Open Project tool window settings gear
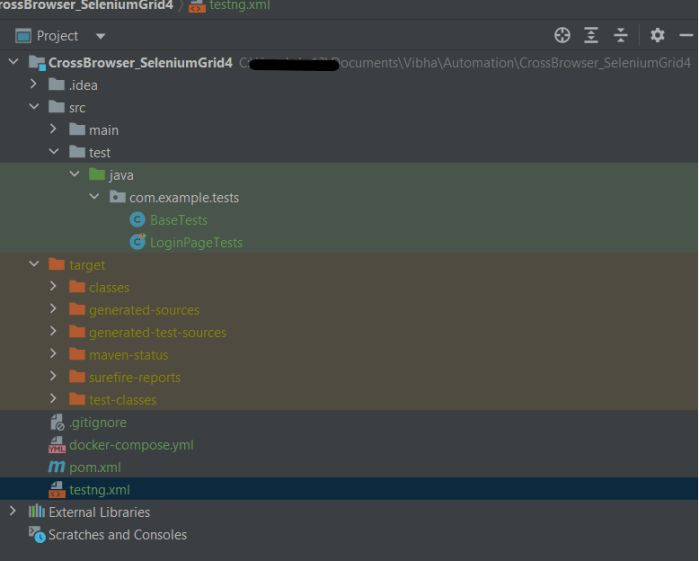699x561 pixels. click(x=658, y=35)
